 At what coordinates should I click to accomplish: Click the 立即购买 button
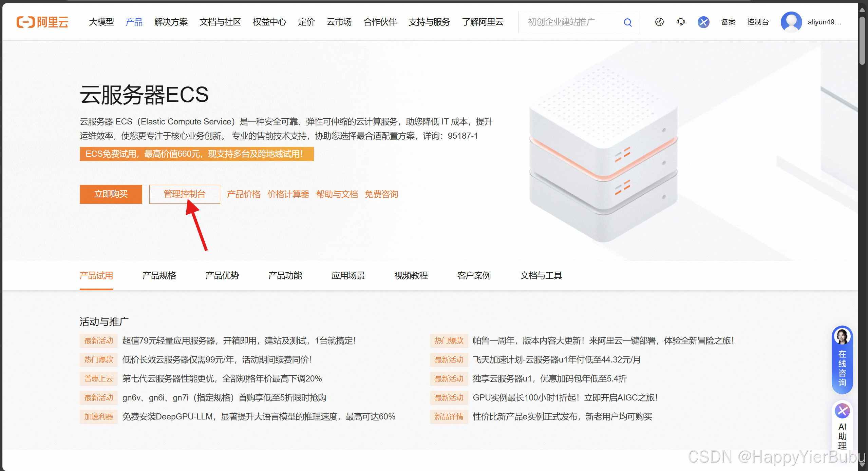click(x=111, y=194)
